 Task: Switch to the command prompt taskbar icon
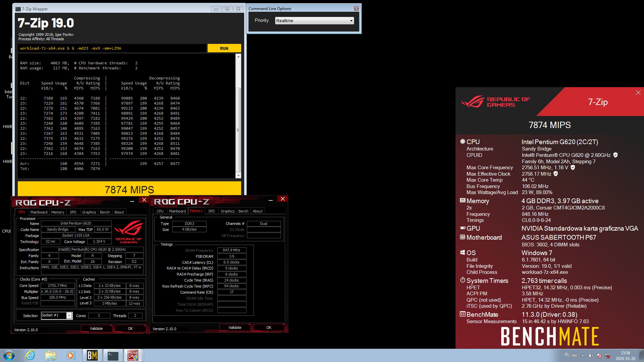pyautogui.click(x=113, y=355)
